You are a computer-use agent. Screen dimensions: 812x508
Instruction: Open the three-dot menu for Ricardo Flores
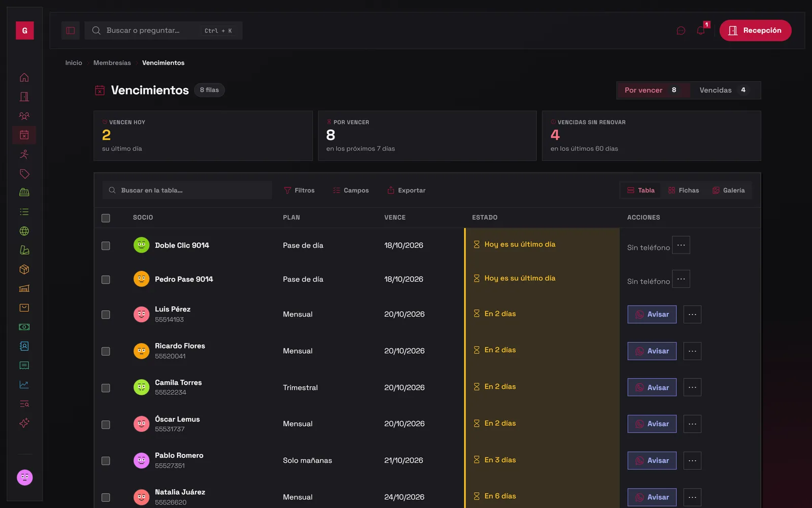[x=692, y=351]
